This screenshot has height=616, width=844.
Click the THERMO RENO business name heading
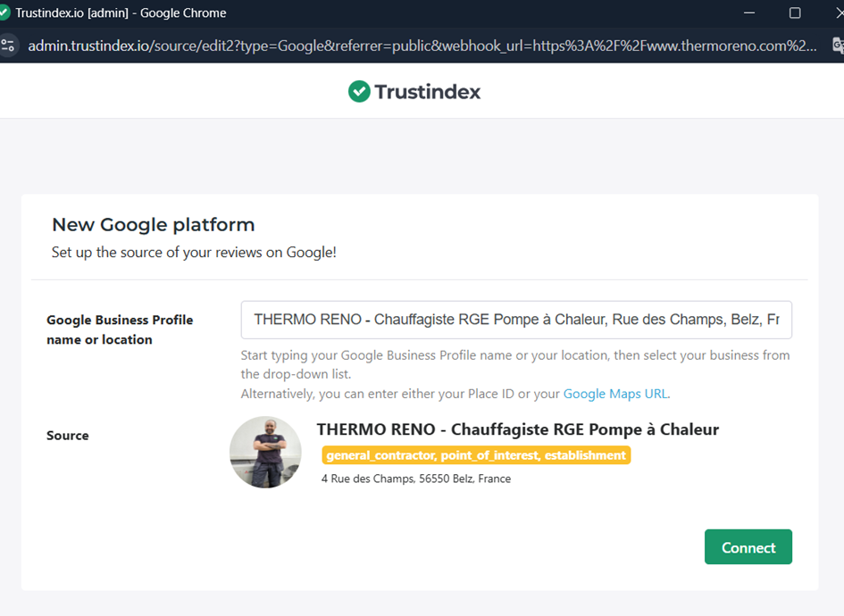[517, 429]
